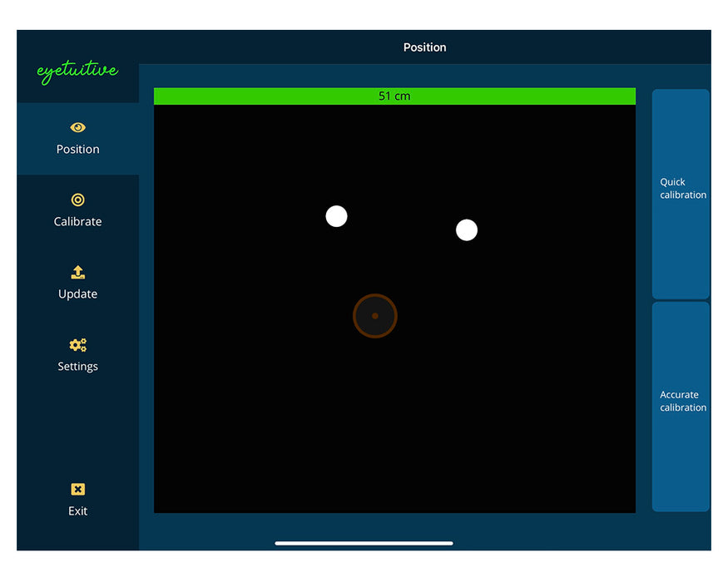728x582 pixels.
Task: Select the left eye marker dot
Action: (336, 216)
